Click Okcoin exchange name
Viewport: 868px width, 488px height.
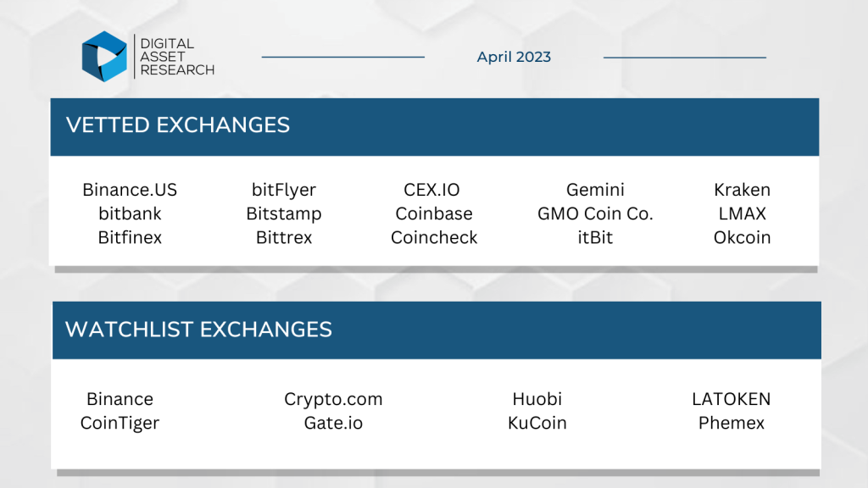pos(742,237)
